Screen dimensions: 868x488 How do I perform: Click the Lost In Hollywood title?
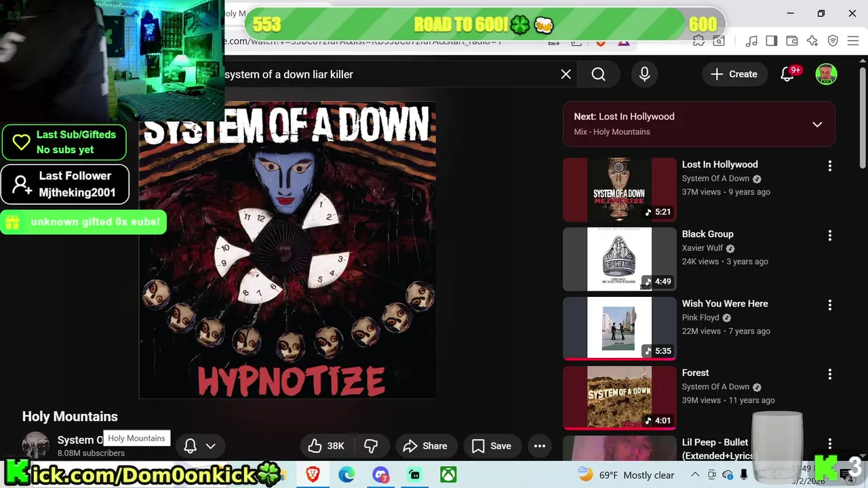(719, 165)
